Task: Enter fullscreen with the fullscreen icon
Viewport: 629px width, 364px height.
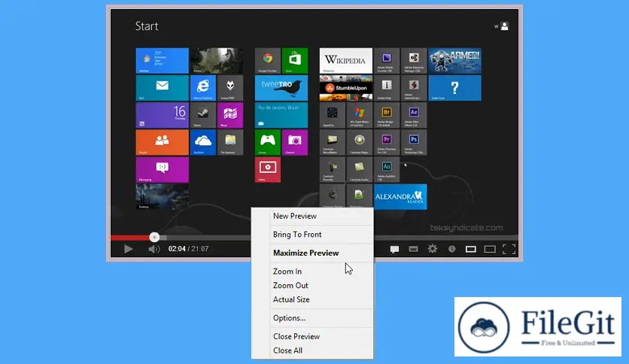Action: (509, 249)
